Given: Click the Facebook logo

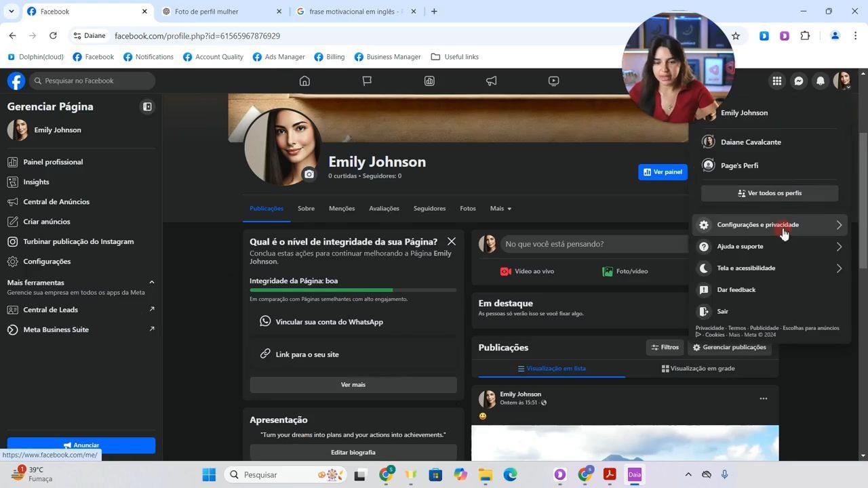Looking at the screenshot, I should pos(16,81).
